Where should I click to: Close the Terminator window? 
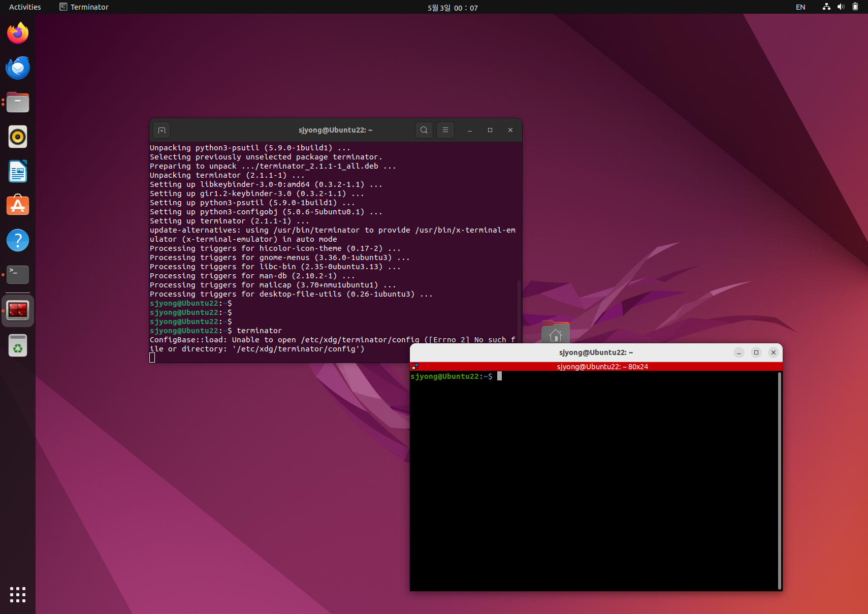[774, 352]
